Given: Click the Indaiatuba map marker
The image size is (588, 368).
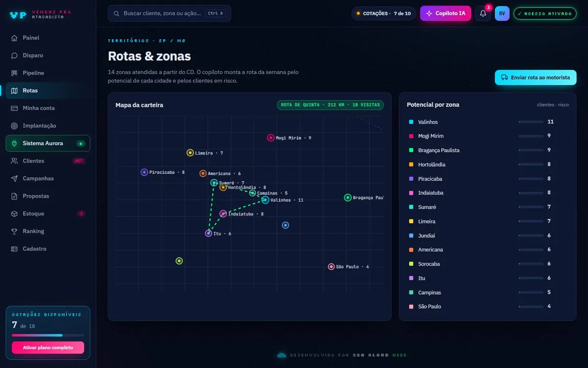Looking at the screenshot, I should click(223, 213).
